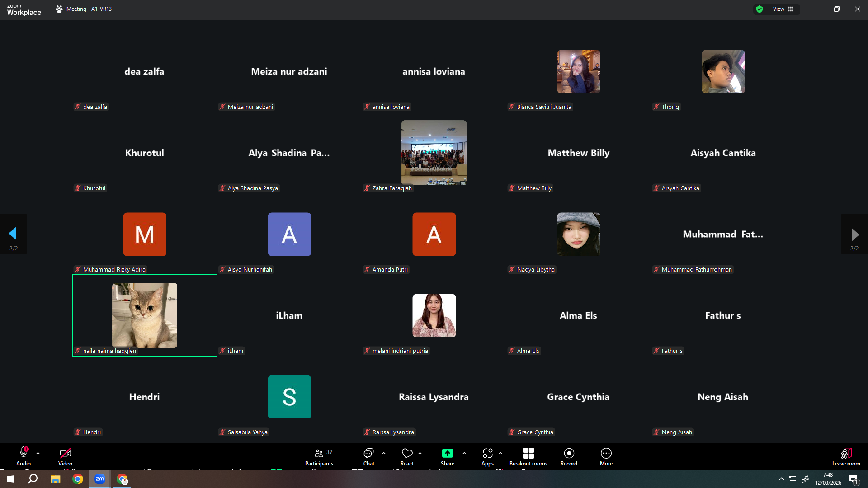Open the Apps panel
Viewport: 868px width, 488px height.
click(487, 456)
